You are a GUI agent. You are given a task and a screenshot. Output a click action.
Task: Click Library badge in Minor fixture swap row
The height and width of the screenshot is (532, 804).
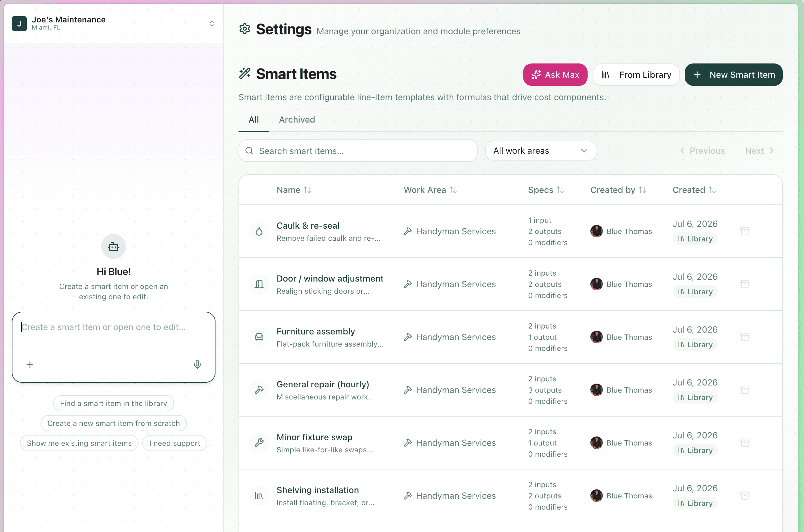pos(695,450)
